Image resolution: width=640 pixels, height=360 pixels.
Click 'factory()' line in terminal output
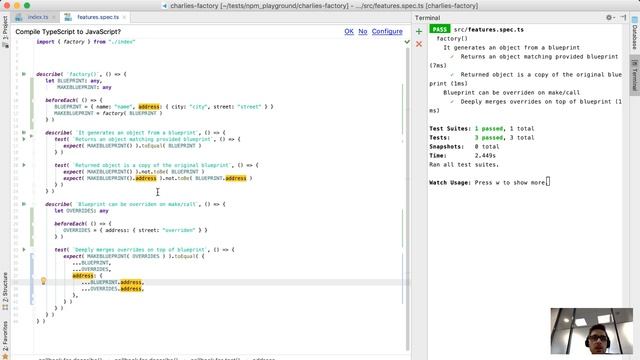452,38
